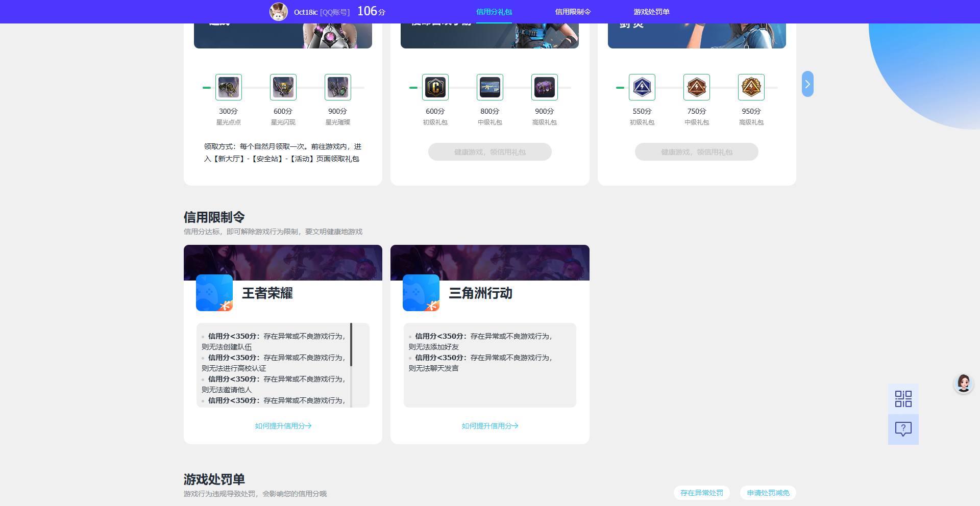This screenshot has height=506, width=980.
Task: Select the 900分 高级礼包 gift icon
Action: (544, 87)
